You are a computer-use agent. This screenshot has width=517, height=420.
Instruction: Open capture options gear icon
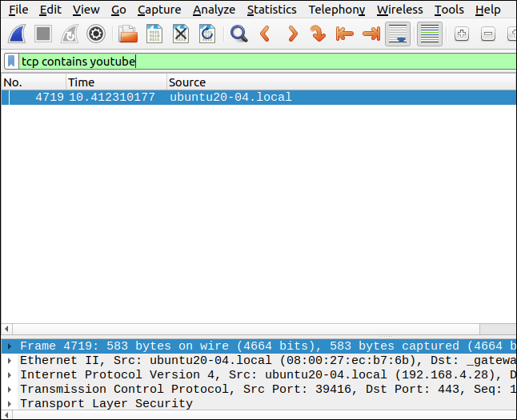click(96, 34)
